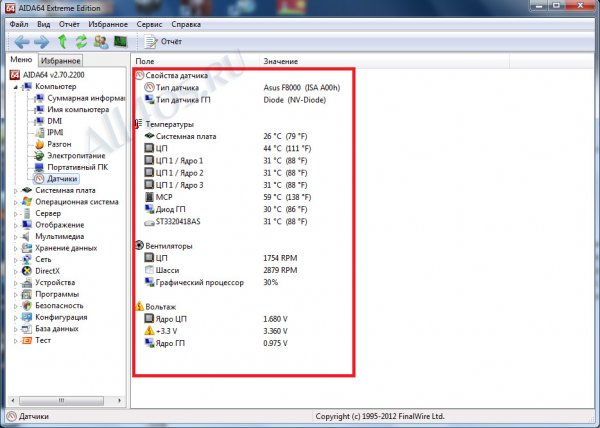
Task: Click the Диод ГП icon
Action: pyautogui.click(x=149, y=209)
